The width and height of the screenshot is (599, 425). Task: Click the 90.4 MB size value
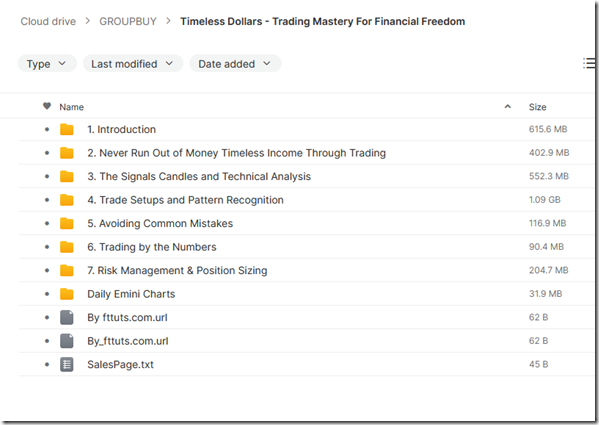[x=546, y=247]
